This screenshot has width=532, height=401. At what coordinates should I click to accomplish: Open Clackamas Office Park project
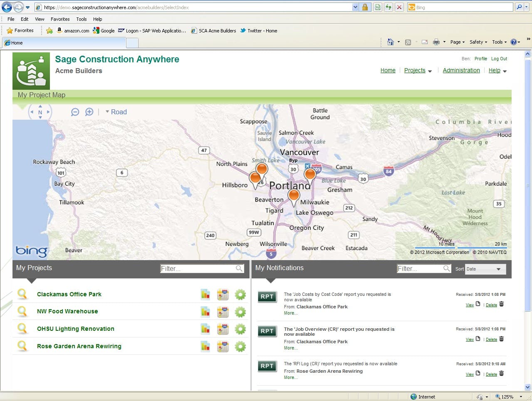coord(69,295)
